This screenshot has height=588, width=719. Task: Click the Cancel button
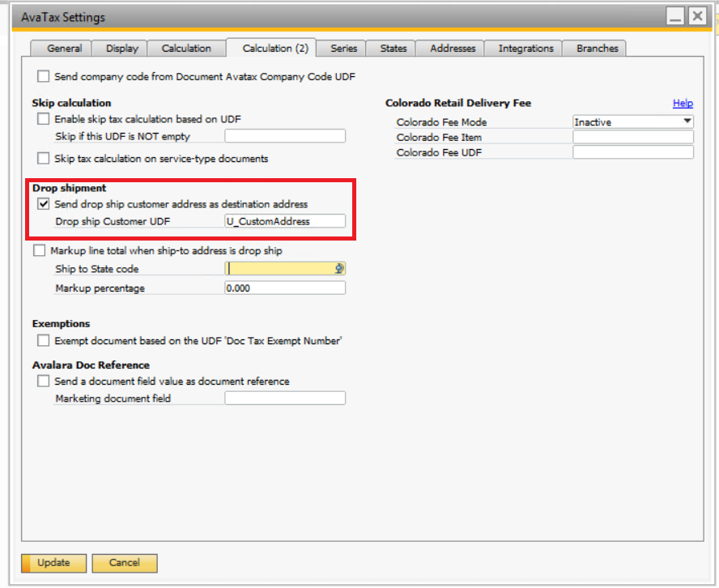(125, 563)
